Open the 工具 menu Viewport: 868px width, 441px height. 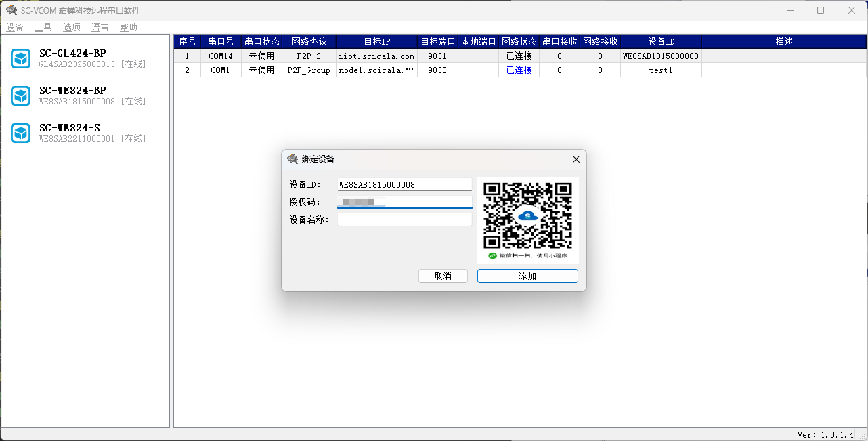coord(43,28)
